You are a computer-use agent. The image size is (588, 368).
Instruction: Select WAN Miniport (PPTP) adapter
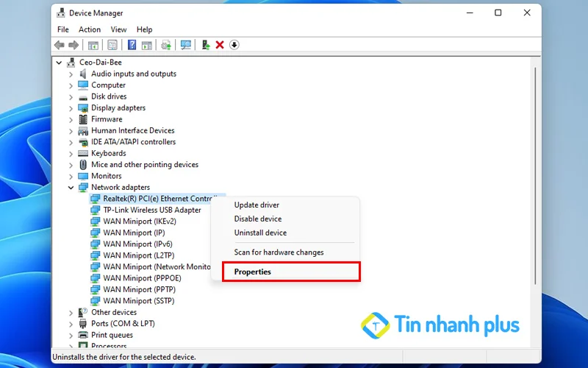(138, 289)
